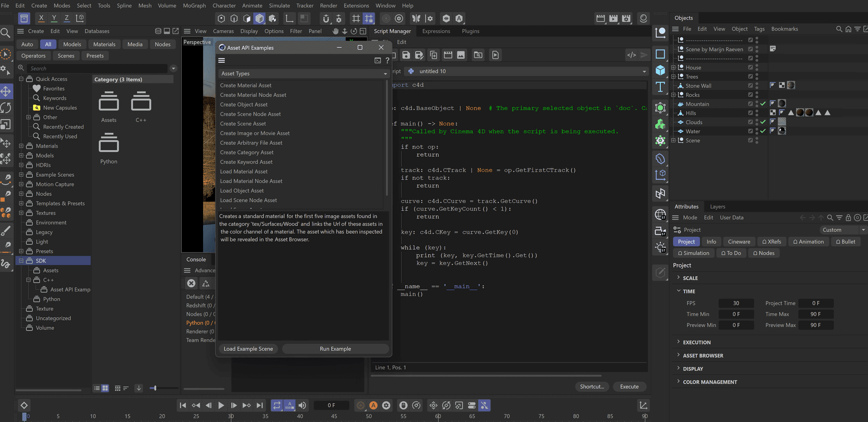Toggle the X axis lock icon
The image size is (868, 422).
pyautogui.click(x=41, y=18)
